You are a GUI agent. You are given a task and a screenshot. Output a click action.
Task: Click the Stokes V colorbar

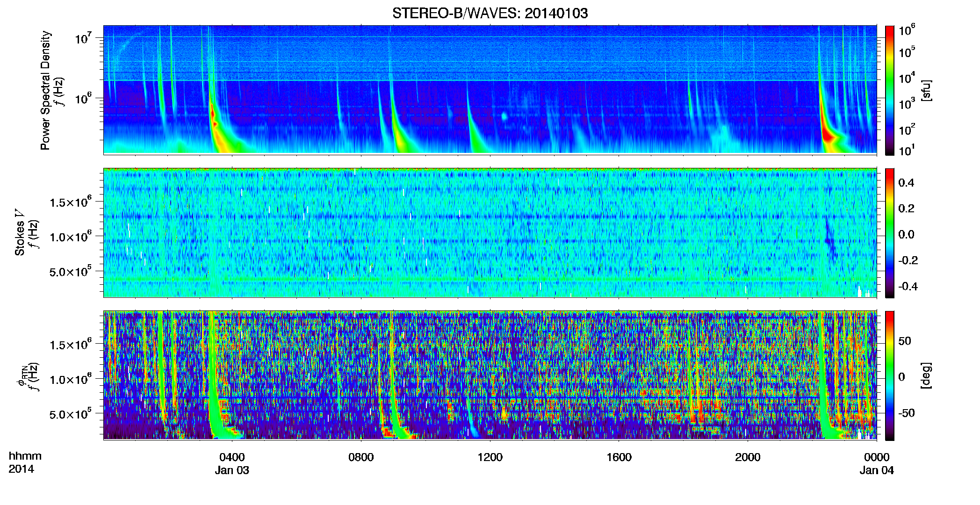889,233
